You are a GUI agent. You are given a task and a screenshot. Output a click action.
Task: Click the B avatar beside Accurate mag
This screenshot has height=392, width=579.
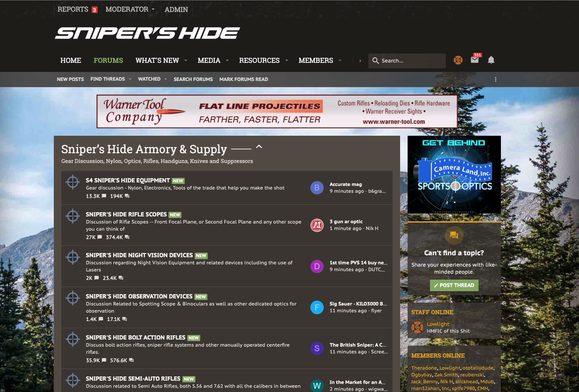[x=317, y=188]
